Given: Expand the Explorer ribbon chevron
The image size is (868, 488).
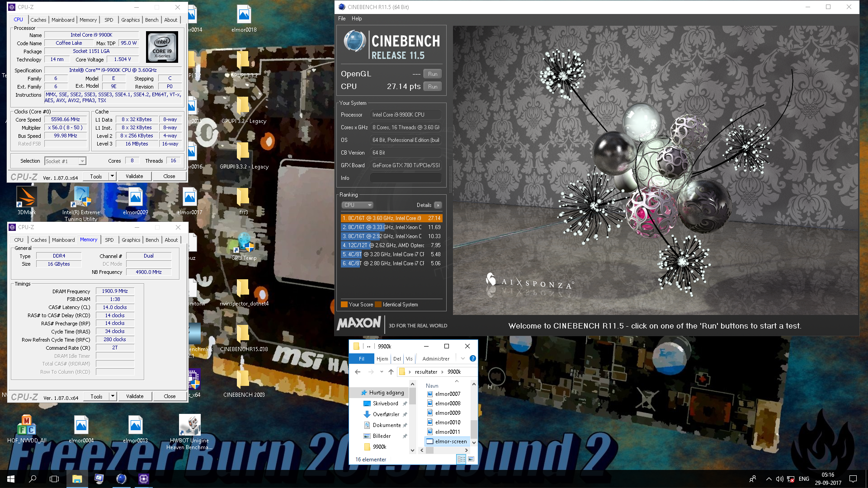Looking at the screenshot, I should coord(463,358).
